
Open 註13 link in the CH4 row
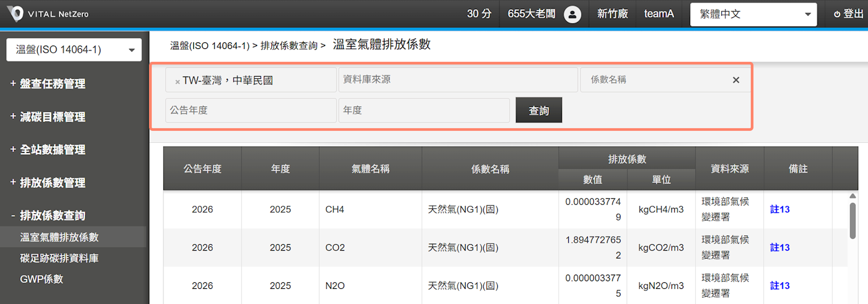(780, 210)
